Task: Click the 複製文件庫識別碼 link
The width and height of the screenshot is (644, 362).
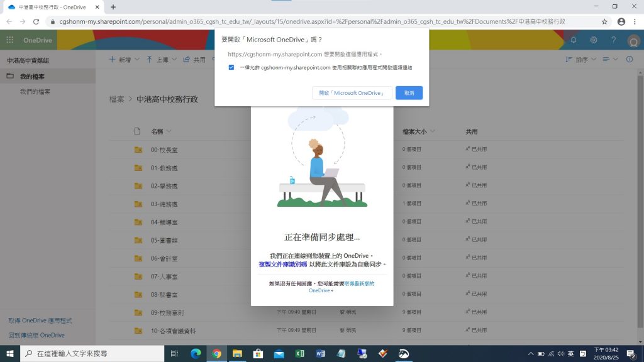Action: coord(282,265)
